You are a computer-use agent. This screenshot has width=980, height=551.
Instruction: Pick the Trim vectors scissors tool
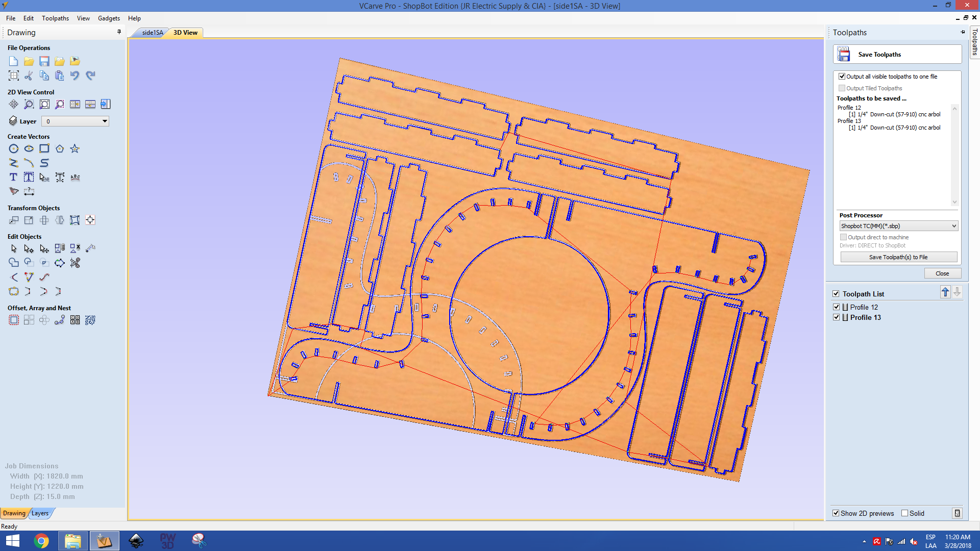pyautogui.click(x=75, y=263)
